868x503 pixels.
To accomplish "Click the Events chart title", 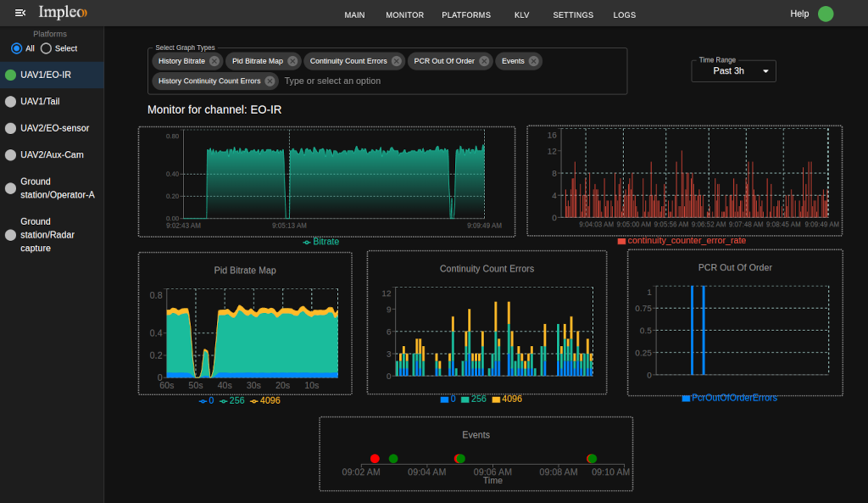I will (476, 435).
